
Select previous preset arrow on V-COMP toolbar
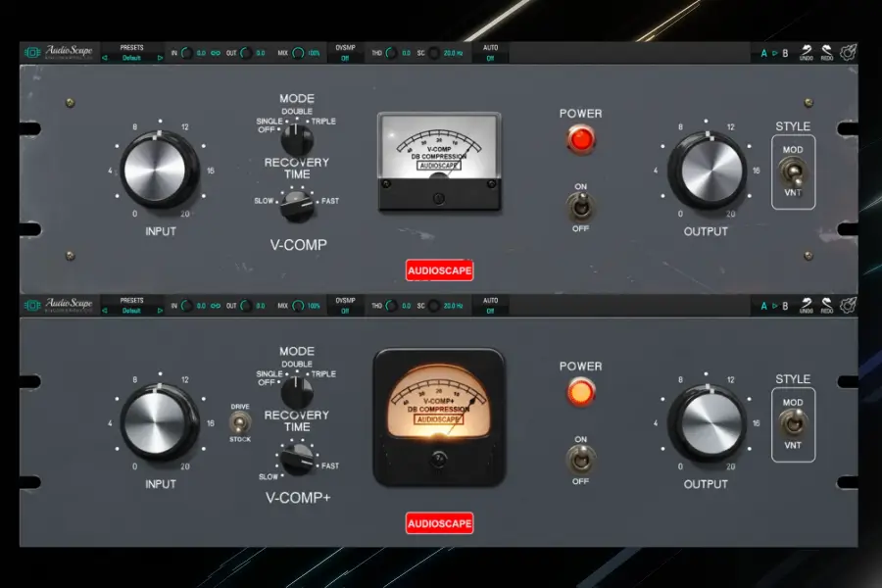click(105, 58)
